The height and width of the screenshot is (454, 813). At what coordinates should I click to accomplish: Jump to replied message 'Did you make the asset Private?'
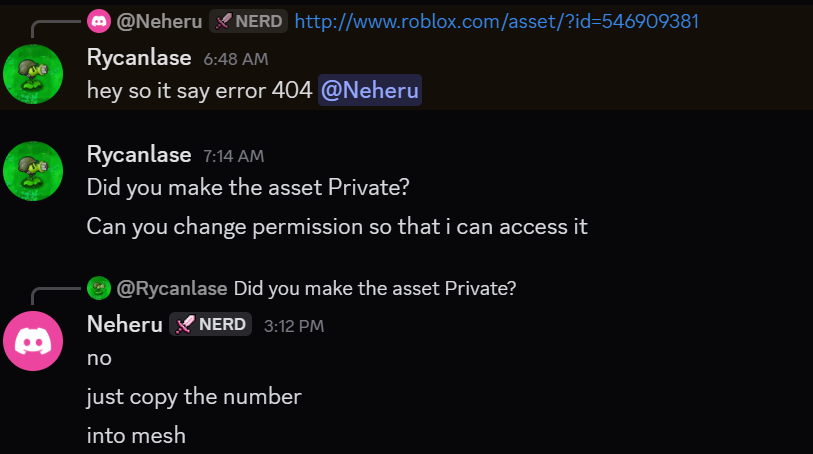click(x=375, y=289)
